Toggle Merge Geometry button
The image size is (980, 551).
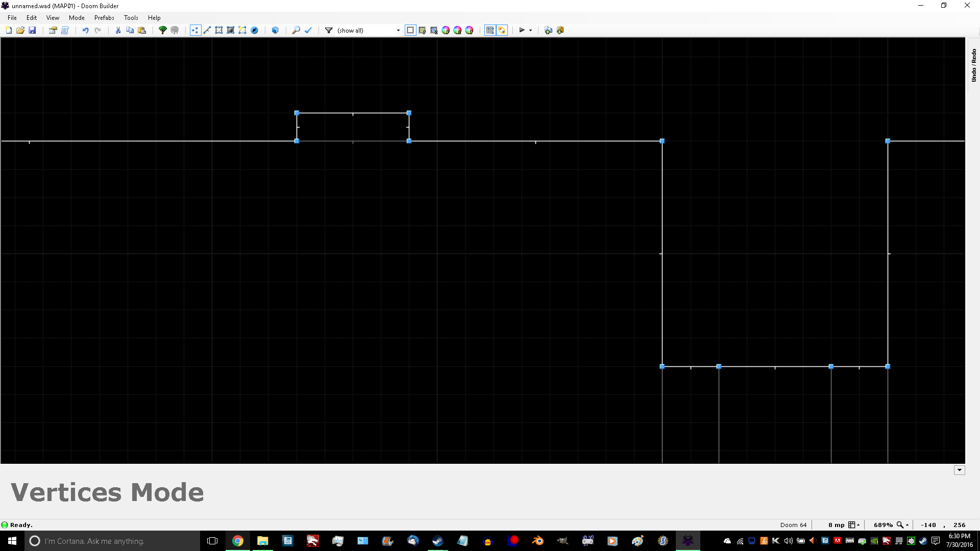[x=502, y=30]
